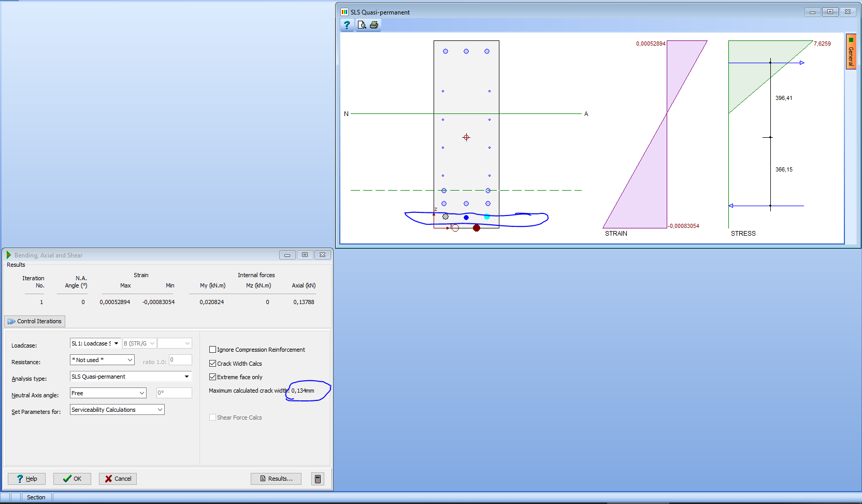This screenshot has width=862, height=504.
Task: Open the Analysis type dropdown
Action: (x=187, y=376)
